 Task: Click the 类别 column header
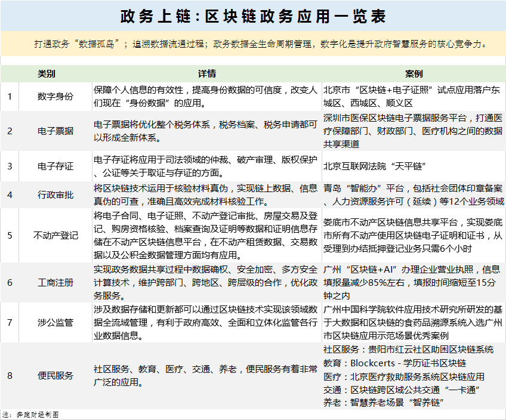coord(46,74)
